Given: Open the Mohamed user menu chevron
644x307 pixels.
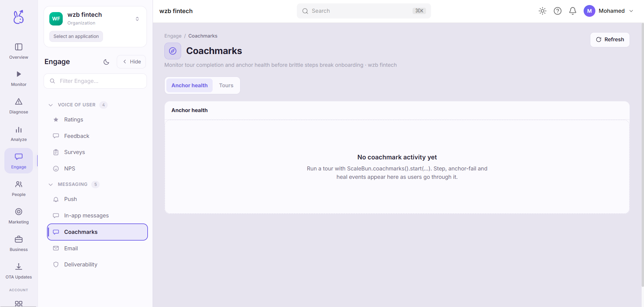Looking at the screenshot, I should [631, 11].
